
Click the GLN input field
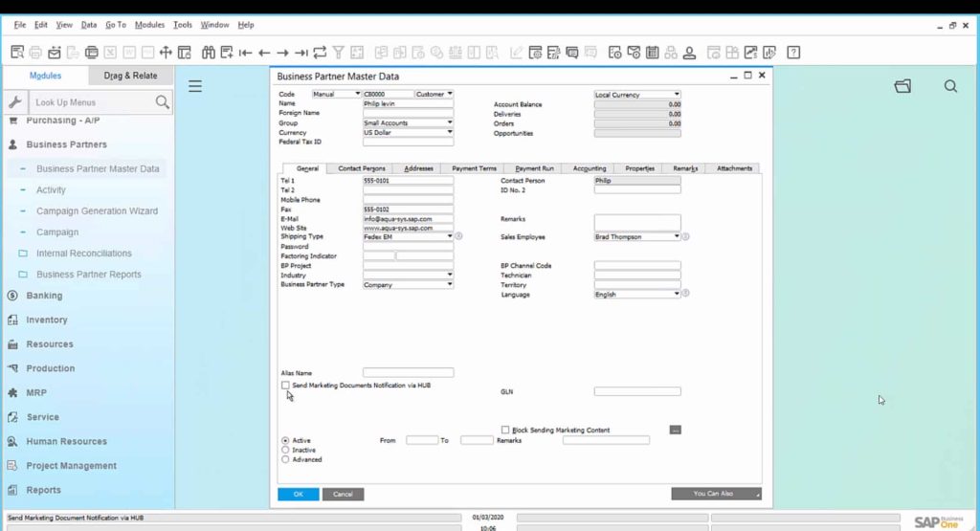pos(637,391)
